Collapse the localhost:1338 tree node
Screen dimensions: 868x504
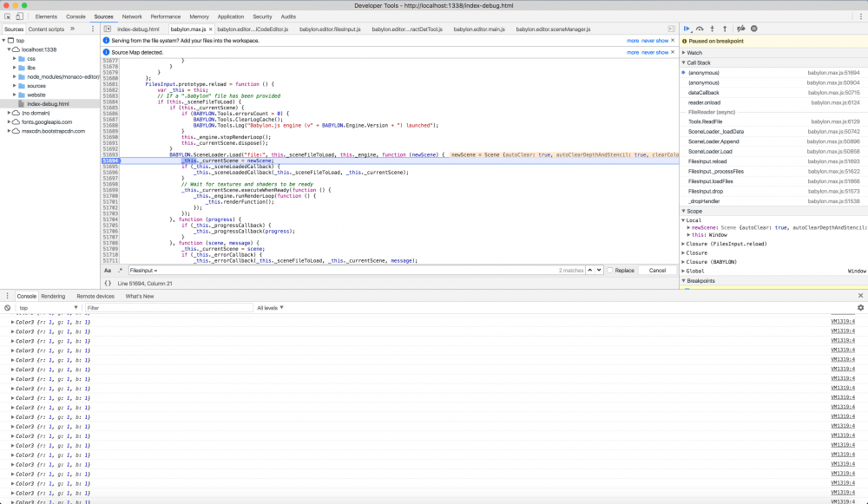tap(10, 49)
